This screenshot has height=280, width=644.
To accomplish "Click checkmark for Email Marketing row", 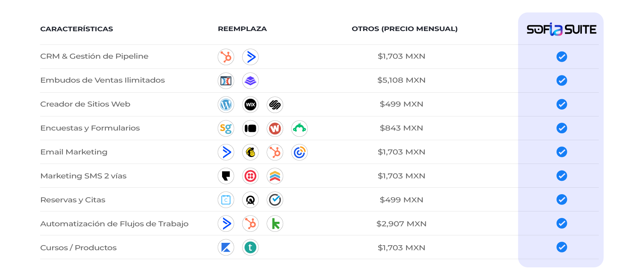I will tap(562, 152).
